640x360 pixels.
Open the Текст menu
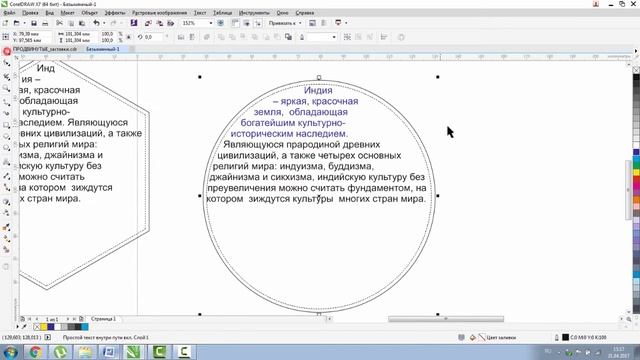[x=200, y=13]
